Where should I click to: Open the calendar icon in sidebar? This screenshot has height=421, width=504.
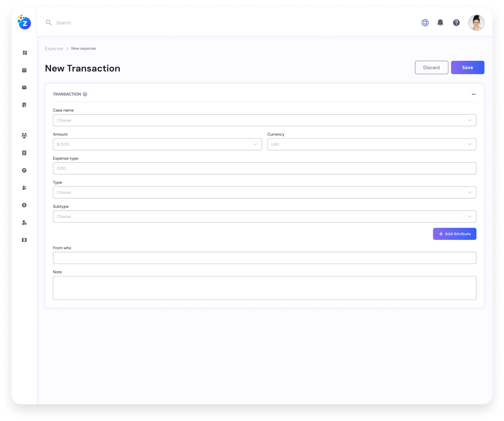[x=24, y=70]
